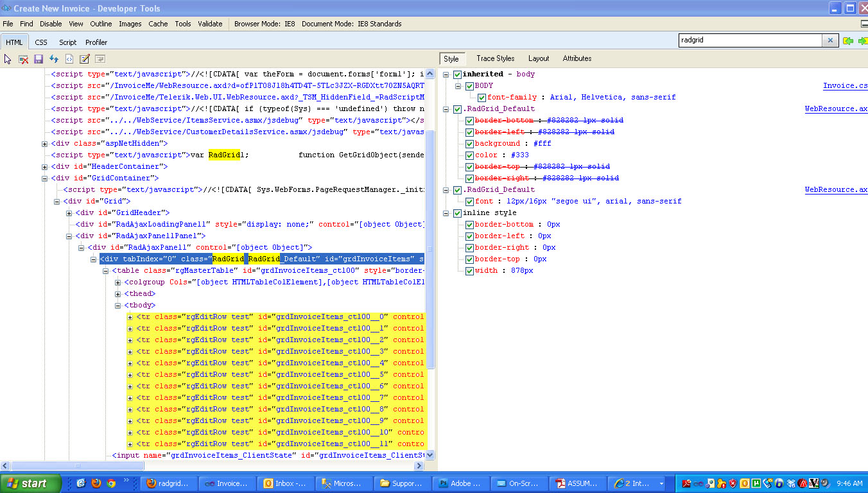Clear the radgrid search text
This screenshot has width=868, height=493.
pos(830,40)
